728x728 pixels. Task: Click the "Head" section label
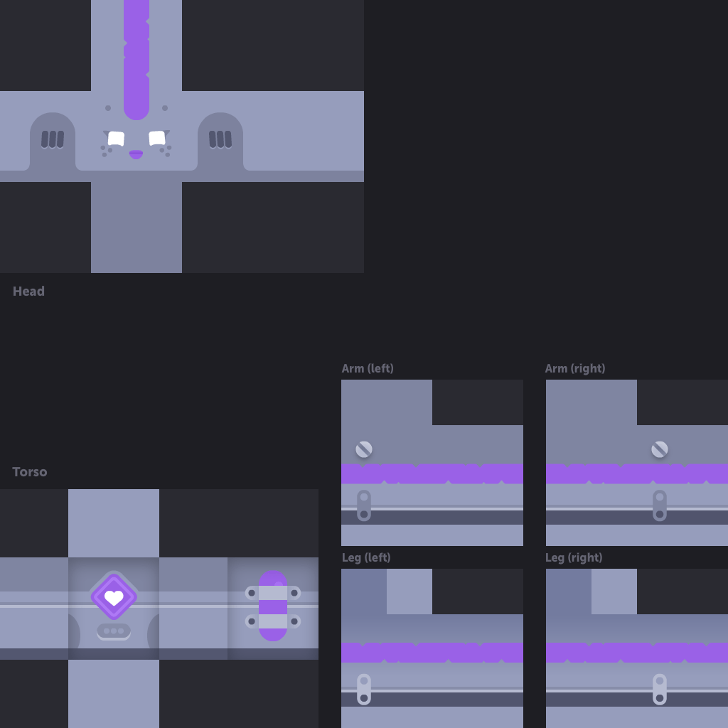pos(28,291)
